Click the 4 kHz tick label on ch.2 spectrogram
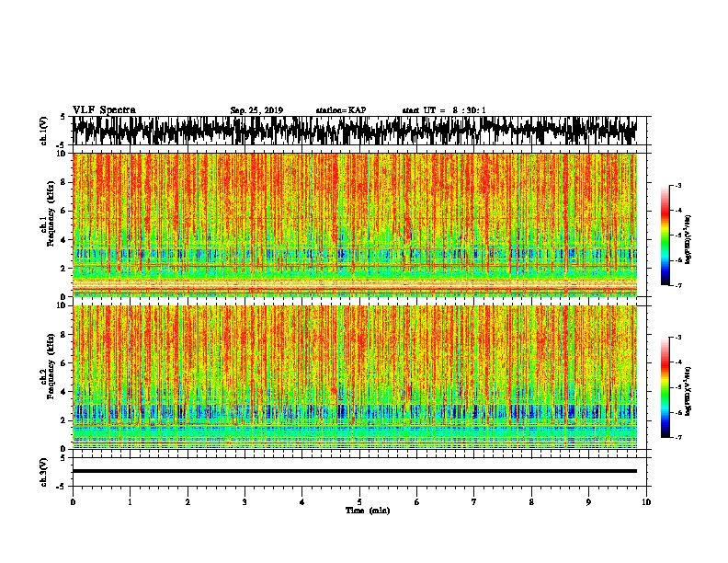This screenshot has height=563, width=728. (64, 392)
